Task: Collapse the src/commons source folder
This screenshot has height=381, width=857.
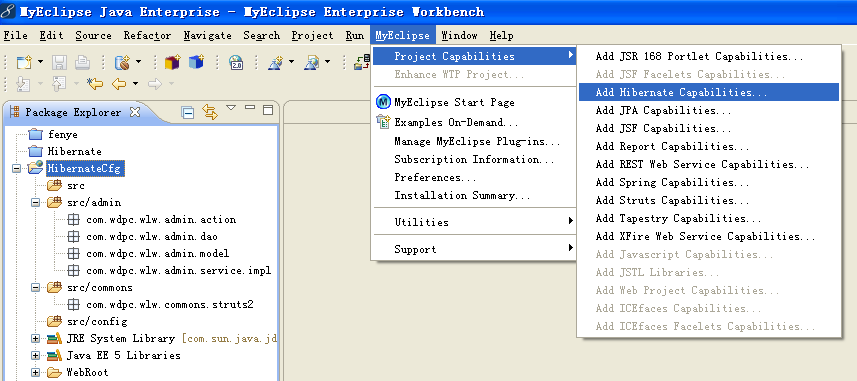Action: 36,287
